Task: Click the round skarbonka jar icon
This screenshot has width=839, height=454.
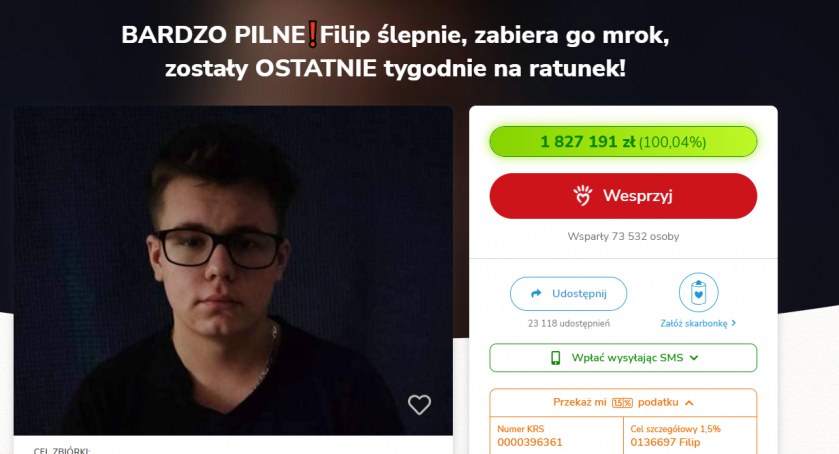Action: (698, 292)
